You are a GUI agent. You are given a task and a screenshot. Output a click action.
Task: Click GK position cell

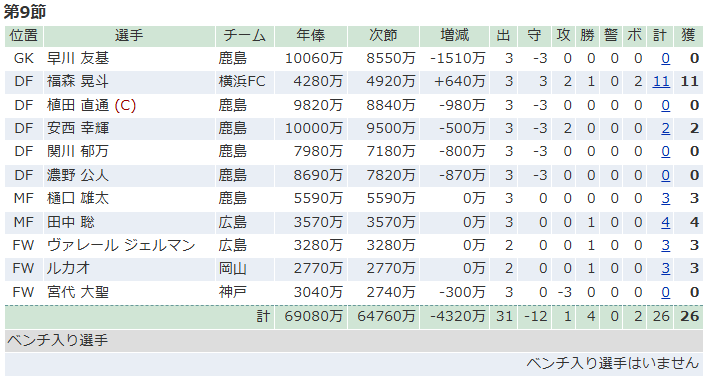pyautogui.click(x=24, y=58)
